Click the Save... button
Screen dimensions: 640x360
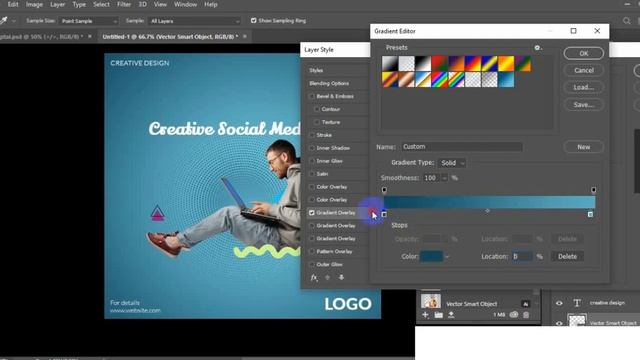[584, 105]
